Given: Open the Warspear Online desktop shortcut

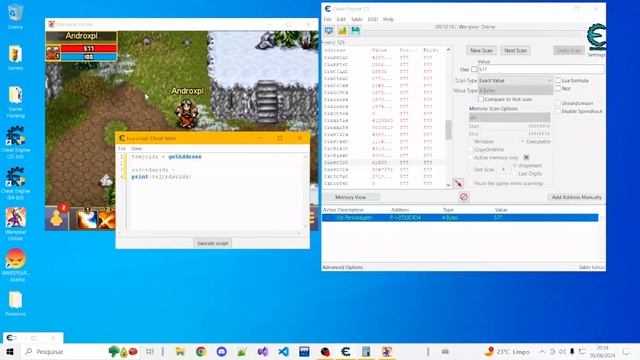Looking at the screenshot, I should click(x=16, y=224).
